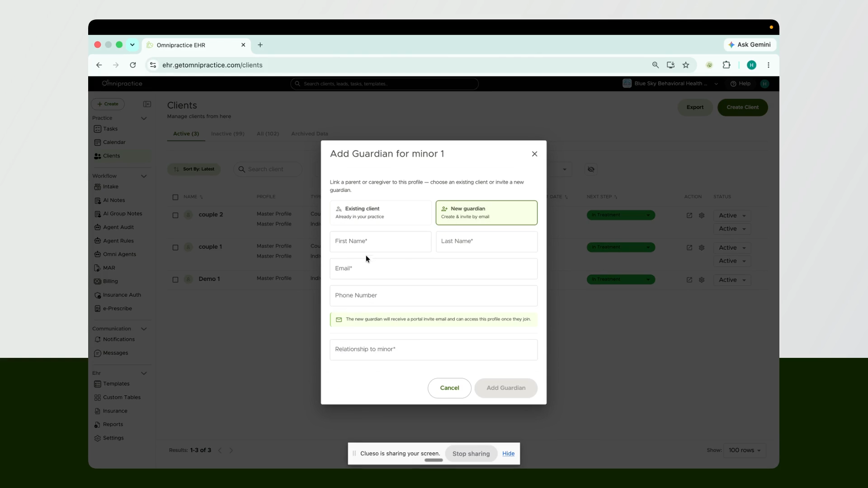Toggle the sidebar collapse icon
868x488 pixels.
[x=147, y=104]
